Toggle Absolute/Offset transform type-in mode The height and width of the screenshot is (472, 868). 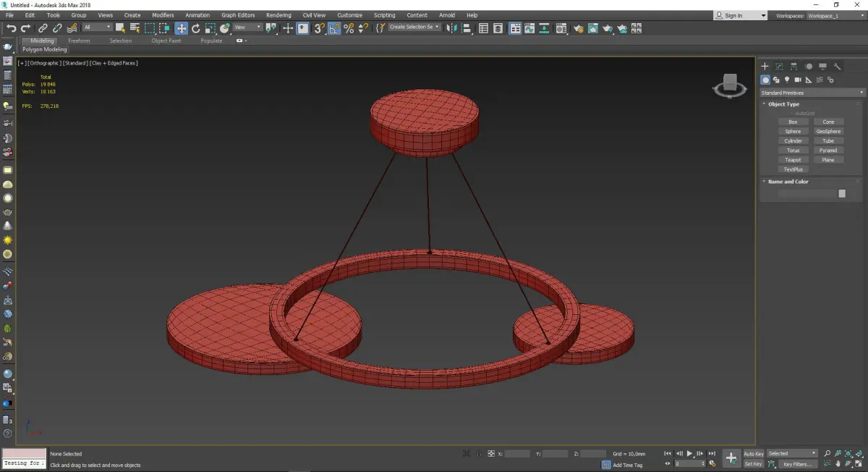[x=491, y=453]
